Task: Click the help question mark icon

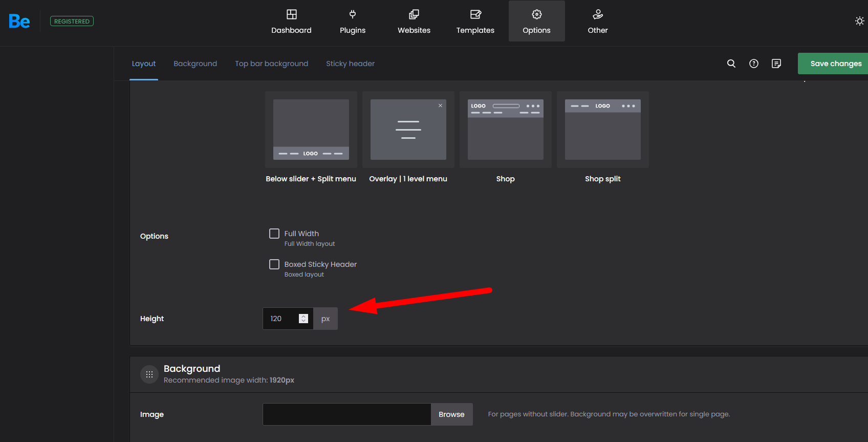Action: pyautogui.click(x=754, y=64)
